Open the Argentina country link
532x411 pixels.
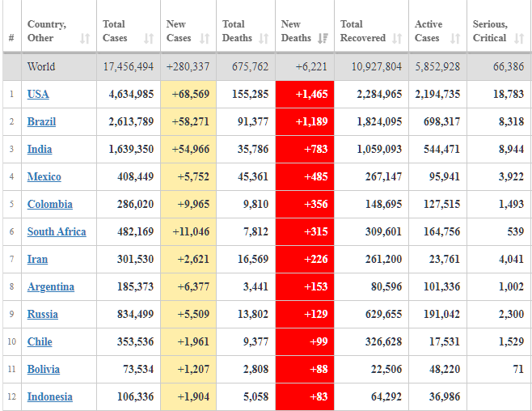pyautogui.click(x=51, y=287)
